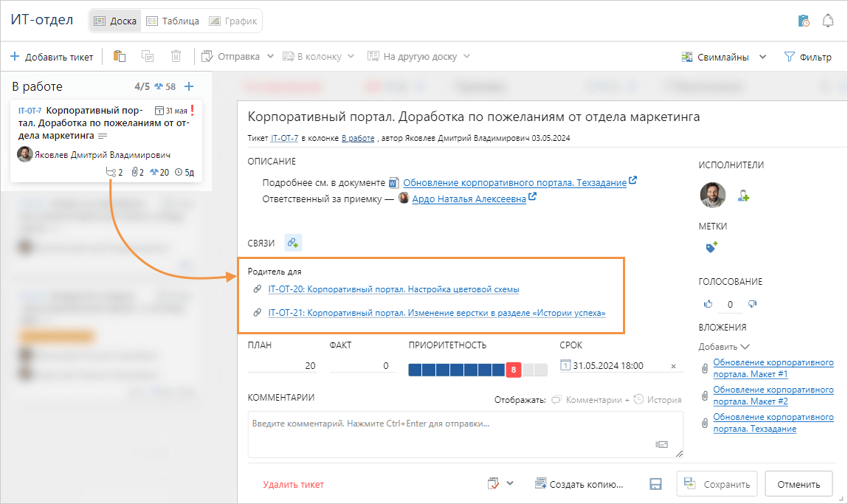Click the notifications bell icon

[x=828, y=21]
